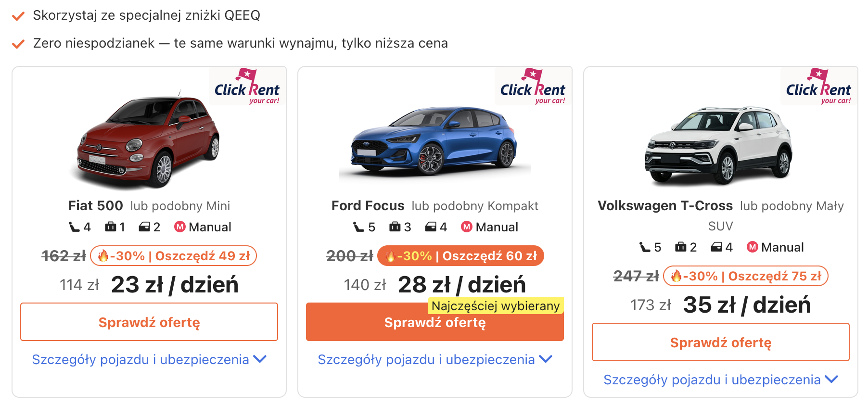868x405 pixels.
Task: Expand vehicle and insurance details for Ford Focus
Action: (435, 359)
